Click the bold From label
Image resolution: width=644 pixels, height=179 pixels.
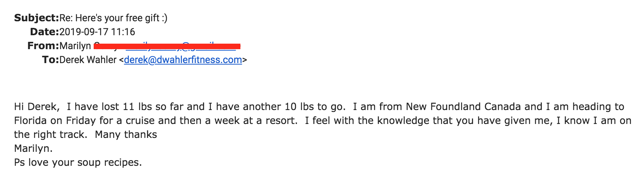(x=43, y=46)
